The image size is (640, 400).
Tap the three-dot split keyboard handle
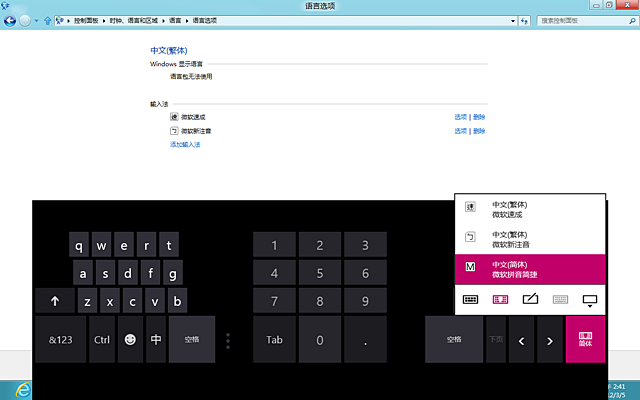(x=228, y=341)
